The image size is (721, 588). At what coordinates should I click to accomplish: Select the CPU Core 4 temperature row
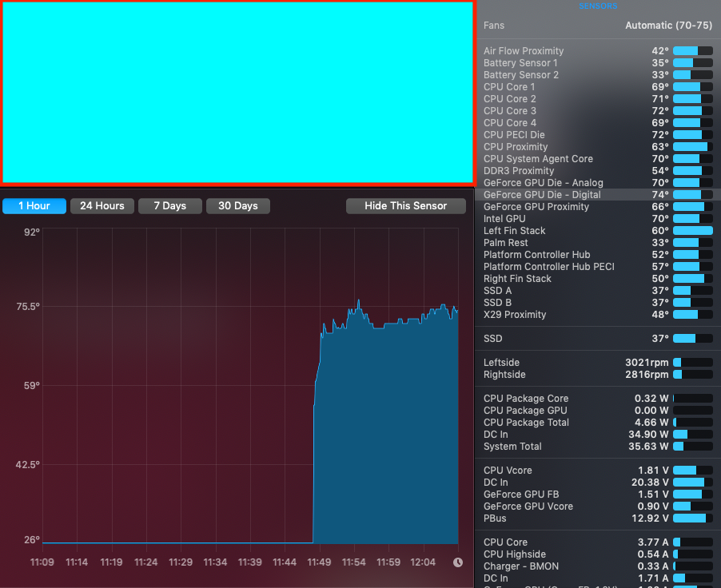(598, 123)
